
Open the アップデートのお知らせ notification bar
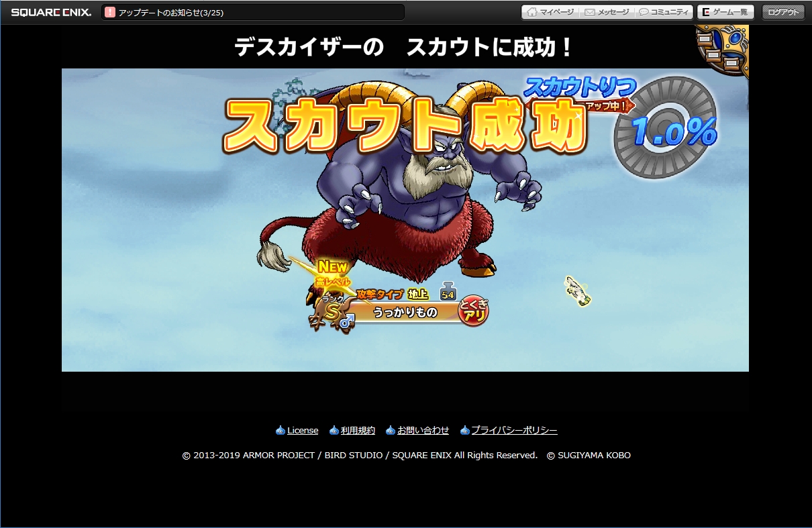[x=255, y=12]
